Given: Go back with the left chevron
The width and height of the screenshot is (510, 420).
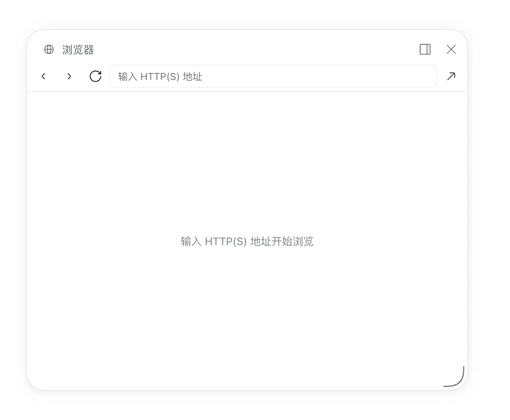Looking at the screenshot, I should pos(43,76).
